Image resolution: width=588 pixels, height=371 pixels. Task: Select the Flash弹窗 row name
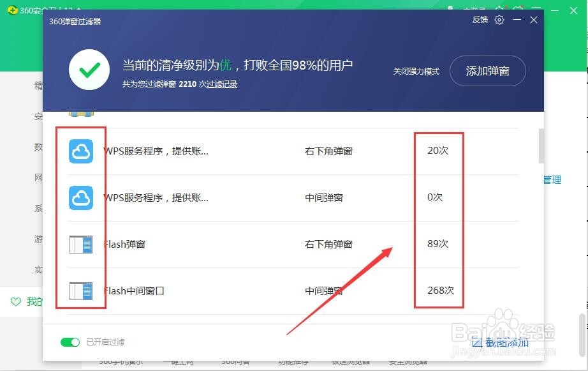[124, 245]
